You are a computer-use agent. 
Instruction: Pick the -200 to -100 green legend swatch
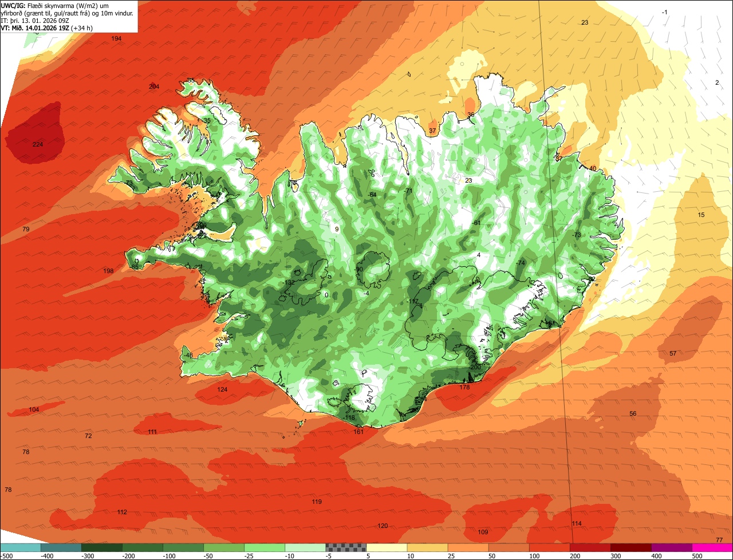(142, 547)
